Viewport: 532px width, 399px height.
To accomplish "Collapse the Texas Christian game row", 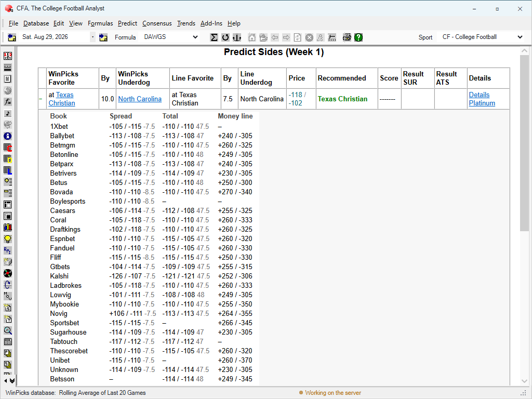I will [41, 99].
